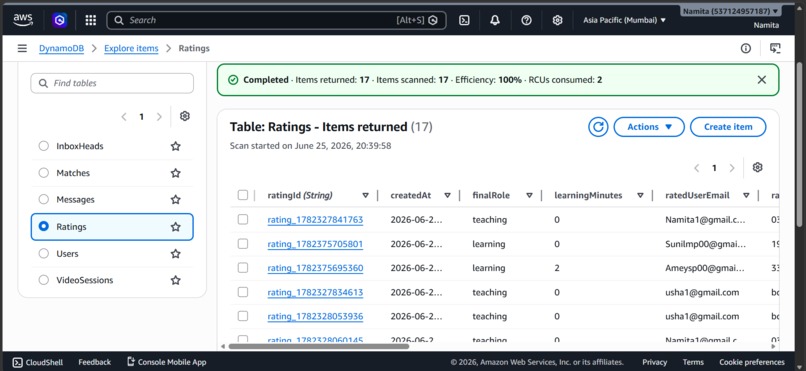Open item rating_1782375705801
Viewport: 806px width, 371px height.
point(315,244)
